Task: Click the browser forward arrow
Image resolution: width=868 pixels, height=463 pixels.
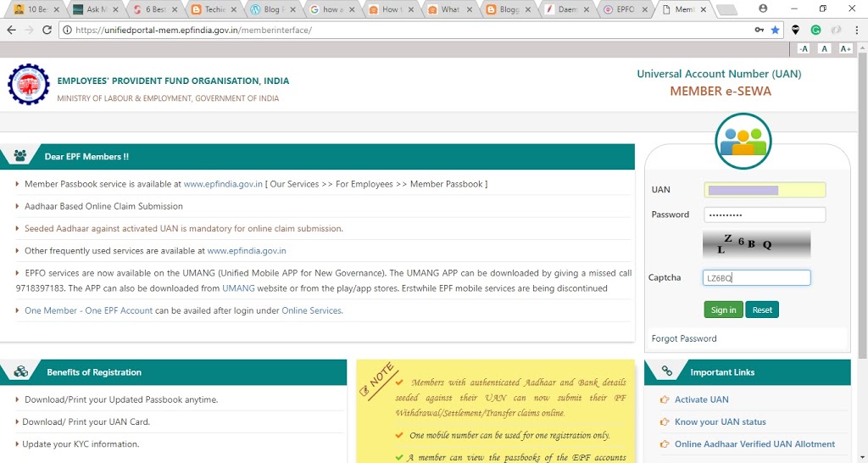Action: click(29, 30)
